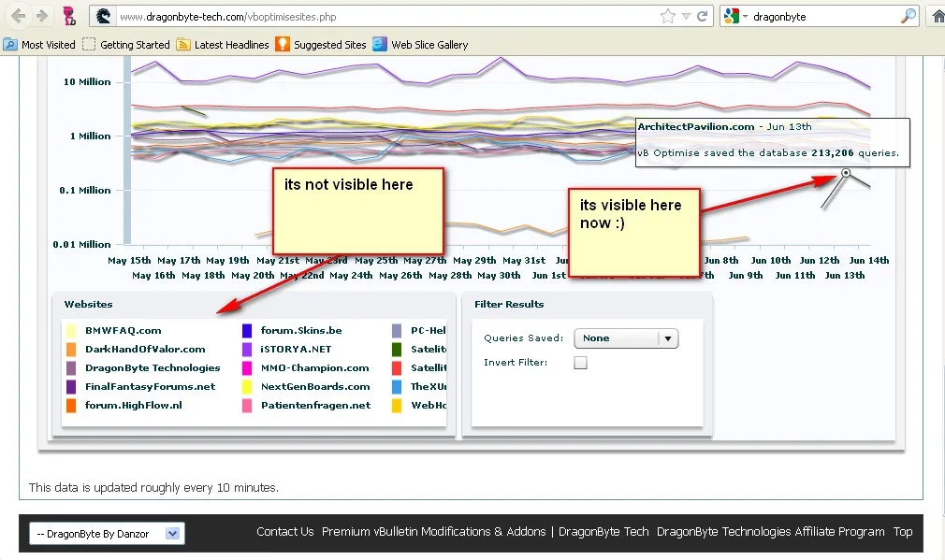Screen dimensions: 945x560
Task: Click the 10 Million axis label
Action: pos(87,81)
